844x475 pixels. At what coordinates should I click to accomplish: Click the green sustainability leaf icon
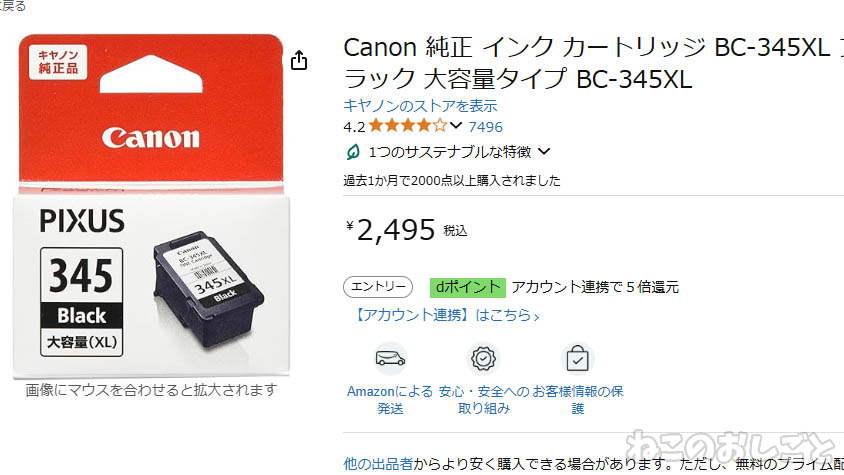pos(353,152)
